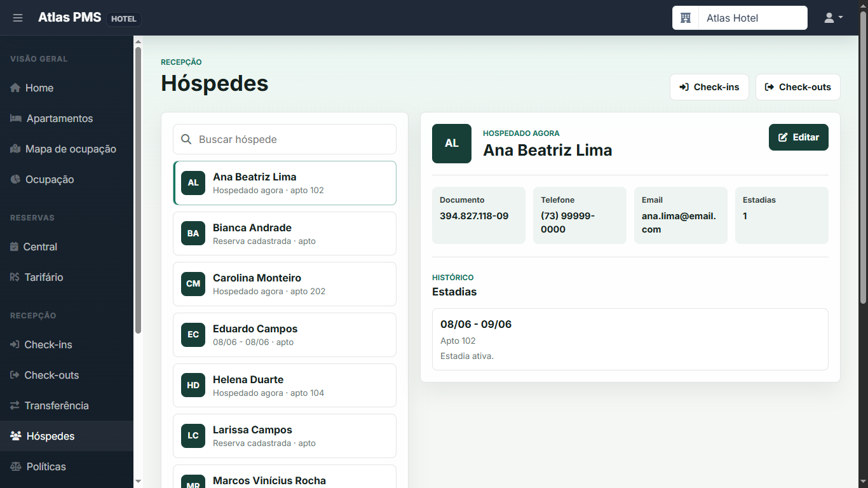This screenshot has width=868, height=488.
Task: Click the Check-ins button near page title
Action: (x=709, y=87)
